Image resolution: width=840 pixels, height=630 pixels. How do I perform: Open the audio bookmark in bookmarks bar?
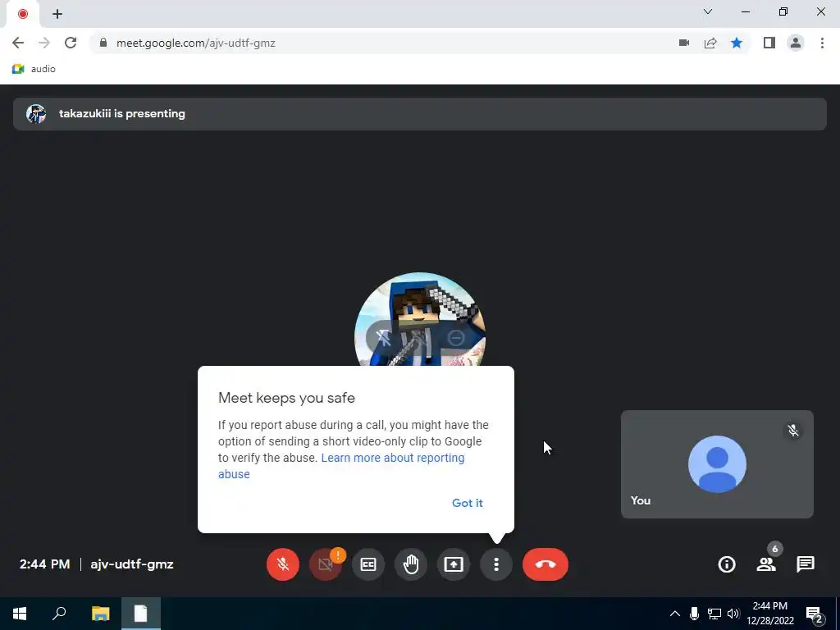point(34,69)
